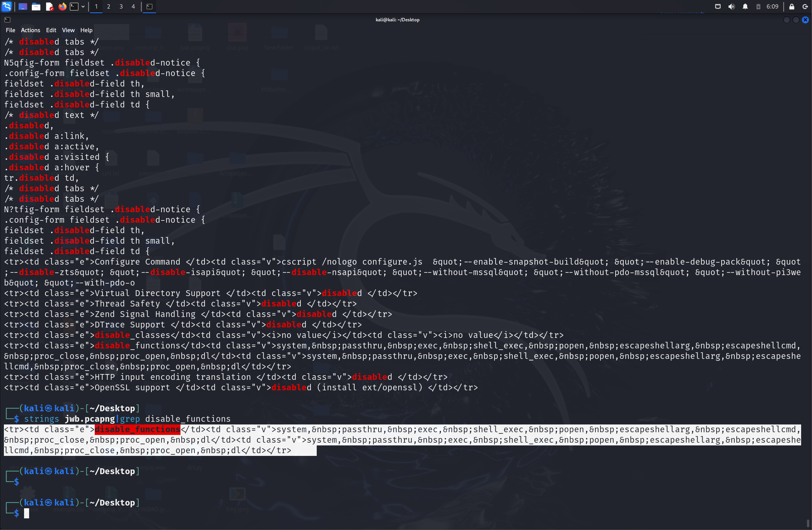This screenshot has width=812, height=530.
Task: Click the Virtual Directory Support line
Action: coord(211,293)
